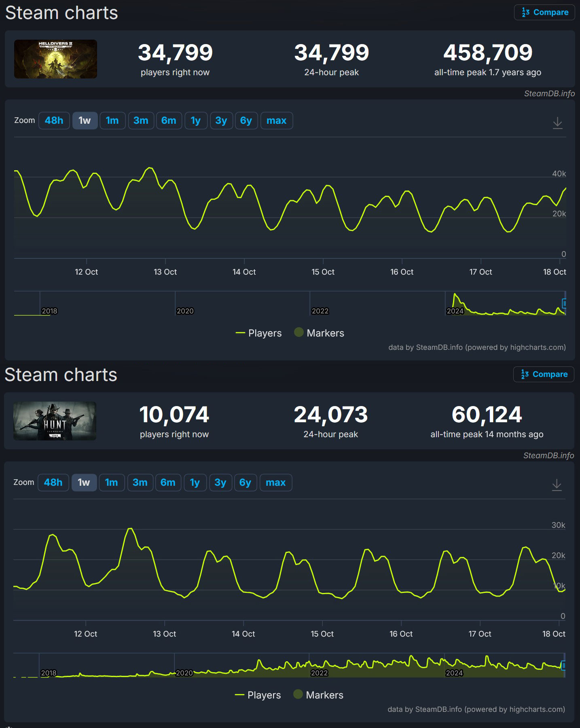Click the 30k label on Hunt chart
This screenshot has width=580, height=728.
click(558, 525)
